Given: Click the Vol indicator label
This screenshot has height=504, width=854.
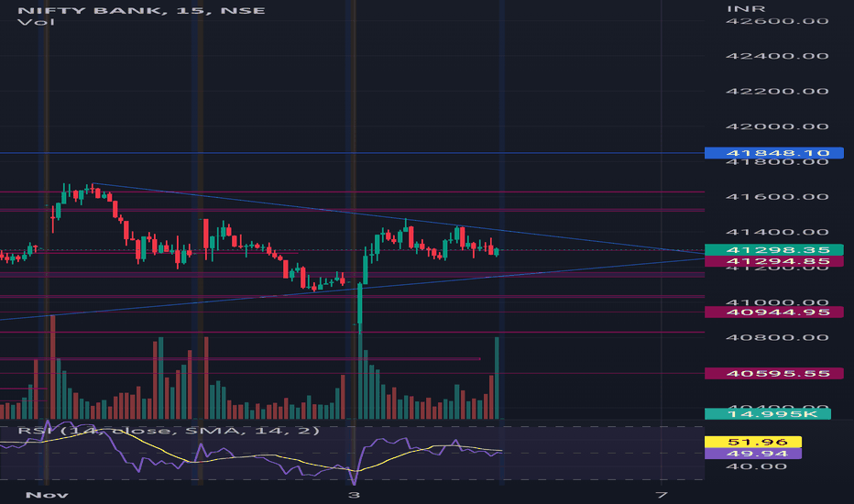Looking at the screenshot, I should 36,22.
